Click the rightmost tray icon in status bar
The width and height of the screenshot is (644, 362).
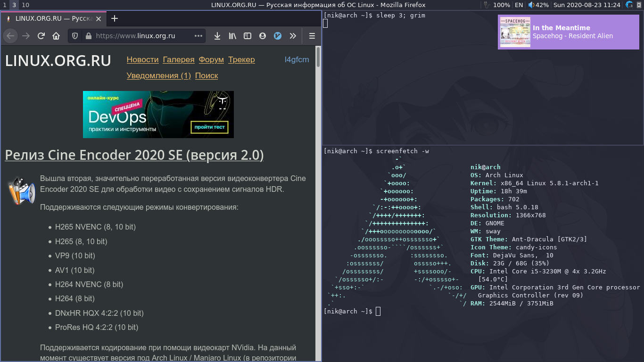pyautogui.click(x=640, y=5)
